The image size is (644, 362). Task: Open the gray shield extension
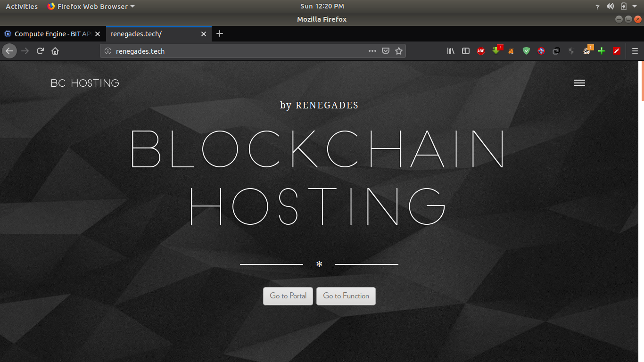[571, 51]
